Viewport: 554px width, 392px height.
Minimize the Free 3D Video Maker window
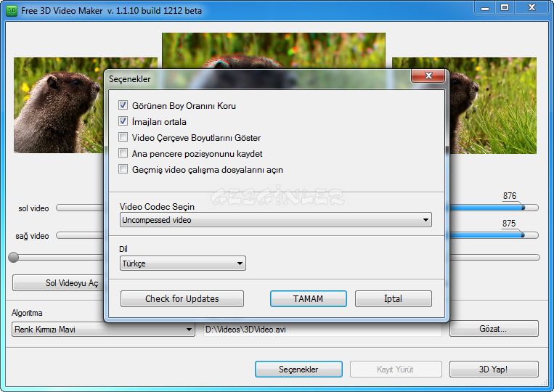tap(485, 7)
